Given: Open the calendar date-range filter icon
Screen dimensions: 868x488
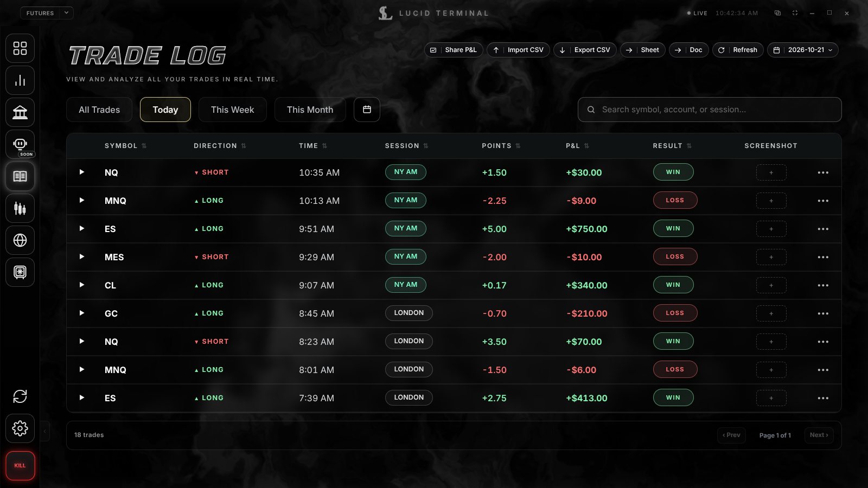Looking at the screenshot, I should pyautogui.click(x=367, y=110).
